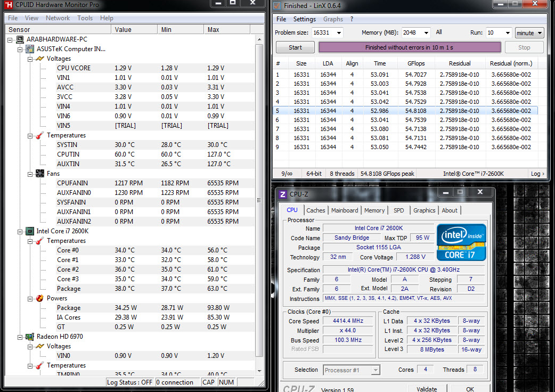
Task: Click the Radeon Voltages lightning icon
Action: (40, 346)
